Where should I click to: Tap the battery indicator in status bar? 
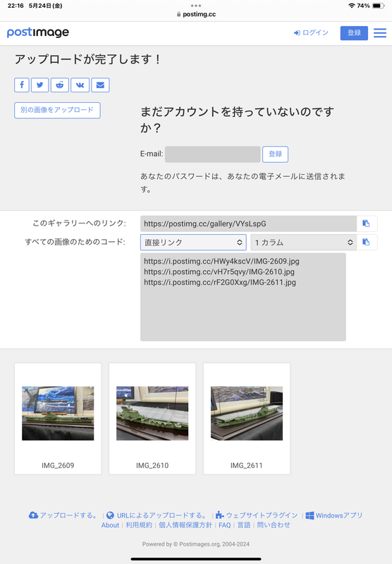point(379,6)
